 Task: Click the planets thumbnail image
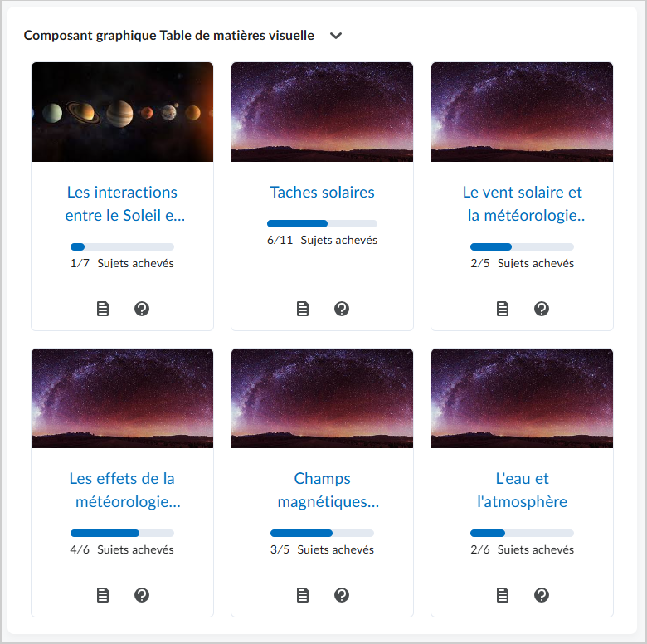[123, 112]
